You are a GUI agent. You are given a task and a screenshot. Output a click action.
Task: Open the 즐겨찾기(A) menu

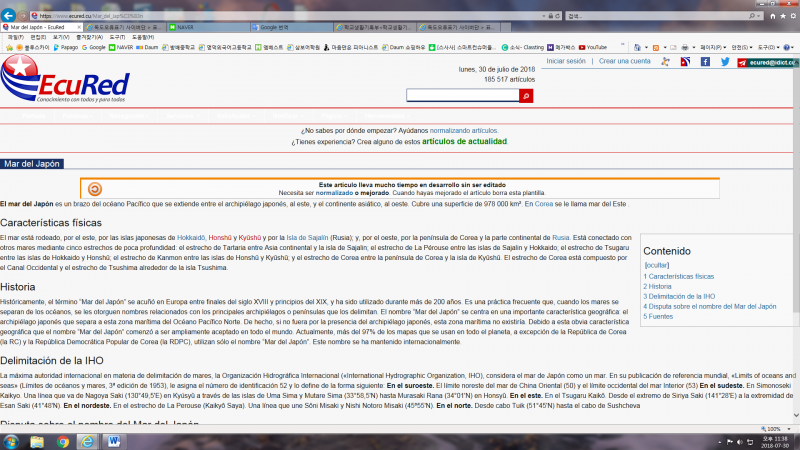[x=90, y=36]
